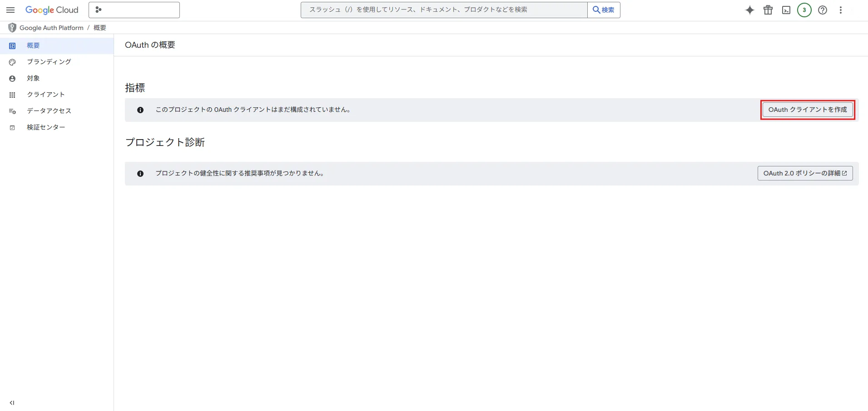This screenshot has height=411, width=868.
Task: Open notifications badge showing 3
Action: (x=804, y=10)
